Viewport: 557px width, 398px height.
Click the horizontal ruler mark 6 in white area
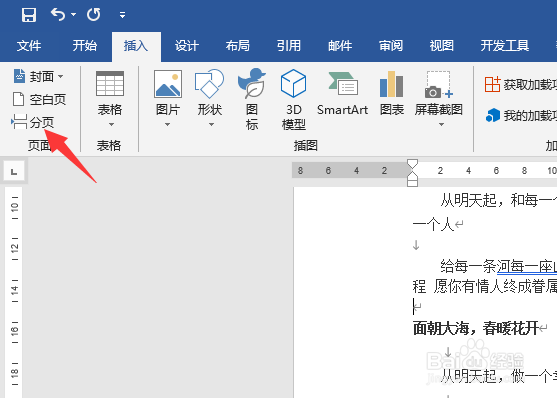pos(496,171)
